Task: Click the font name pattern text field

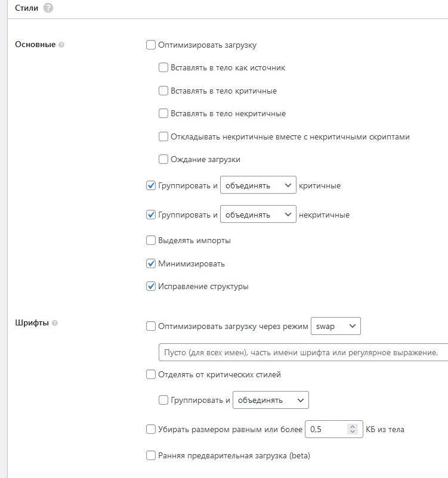Action: [302, 352]
